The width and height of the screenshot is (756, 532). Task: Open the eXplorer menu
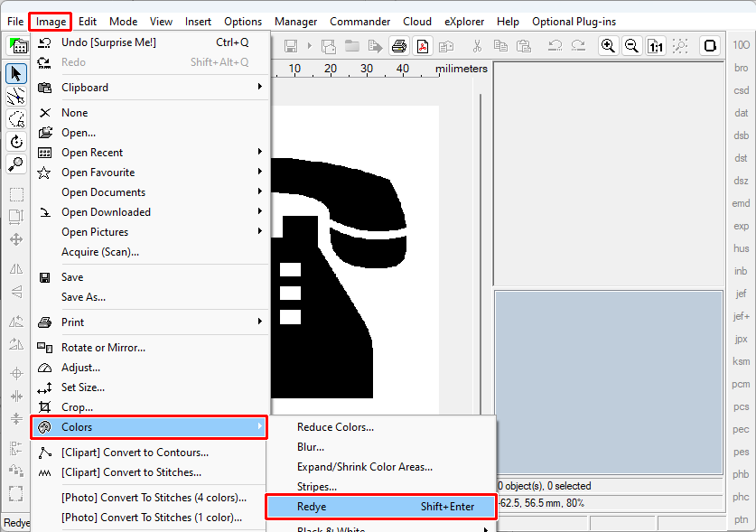[x=464, y=22]
